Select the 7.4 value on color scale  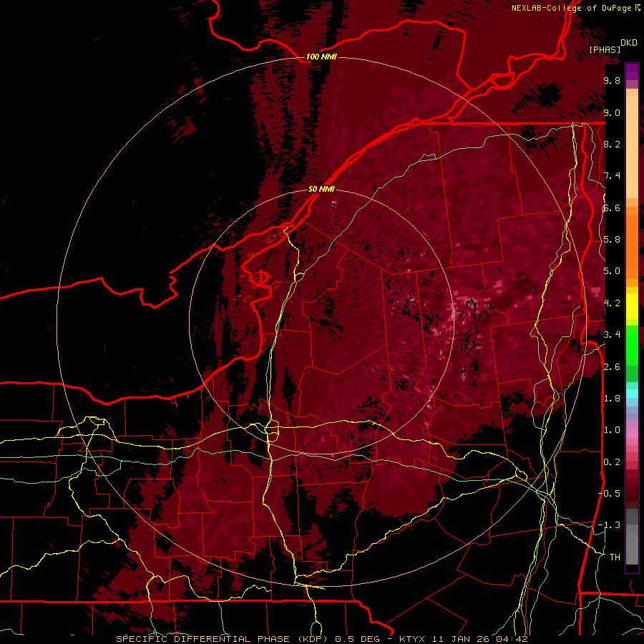(x=612, y=176)
